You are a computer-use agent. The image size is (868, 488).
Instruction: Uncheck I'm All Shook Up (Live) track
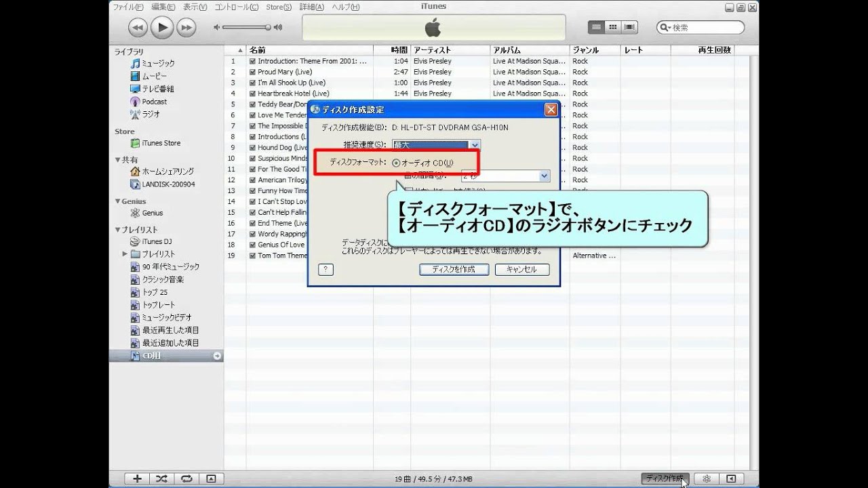pyautogui.click(x=252, y=83)
